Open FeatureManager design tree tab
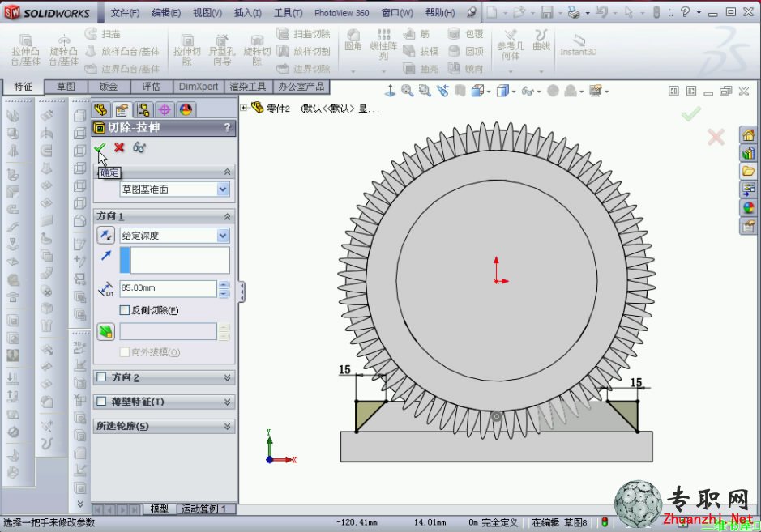This screenshot has width=761, height=532. tap(101, 109)
